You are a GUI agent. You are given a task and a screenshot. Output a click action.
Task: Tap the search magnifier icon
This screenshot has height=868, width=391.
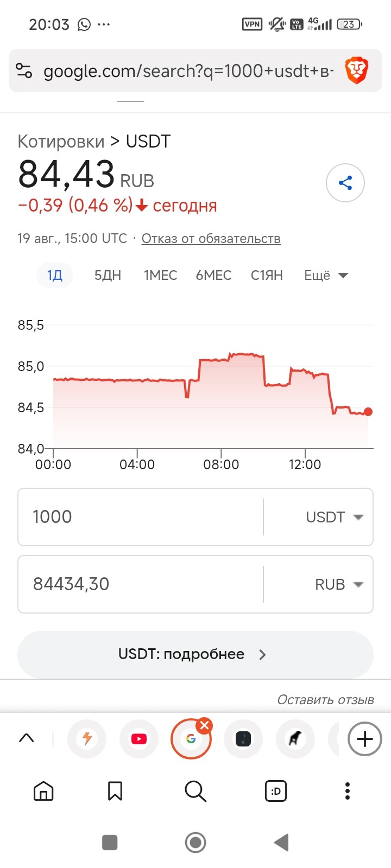click(195, 791)
